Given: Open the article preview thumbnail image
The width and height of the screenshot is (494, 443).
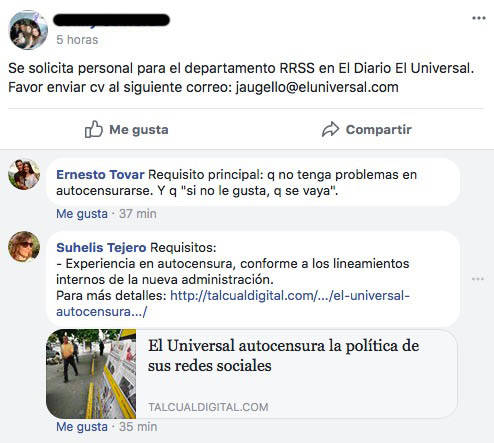Looking at the screenshot, I should [x=91, y=374].
